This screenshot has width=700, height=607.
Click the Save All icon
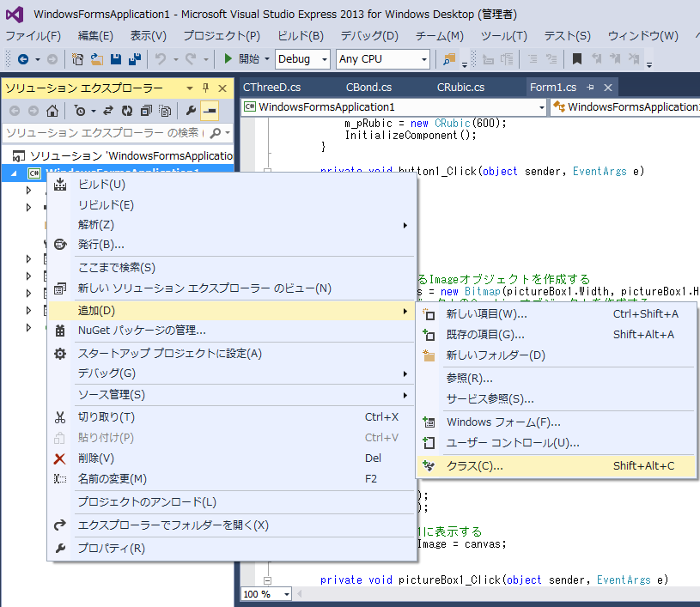(135, 59)
